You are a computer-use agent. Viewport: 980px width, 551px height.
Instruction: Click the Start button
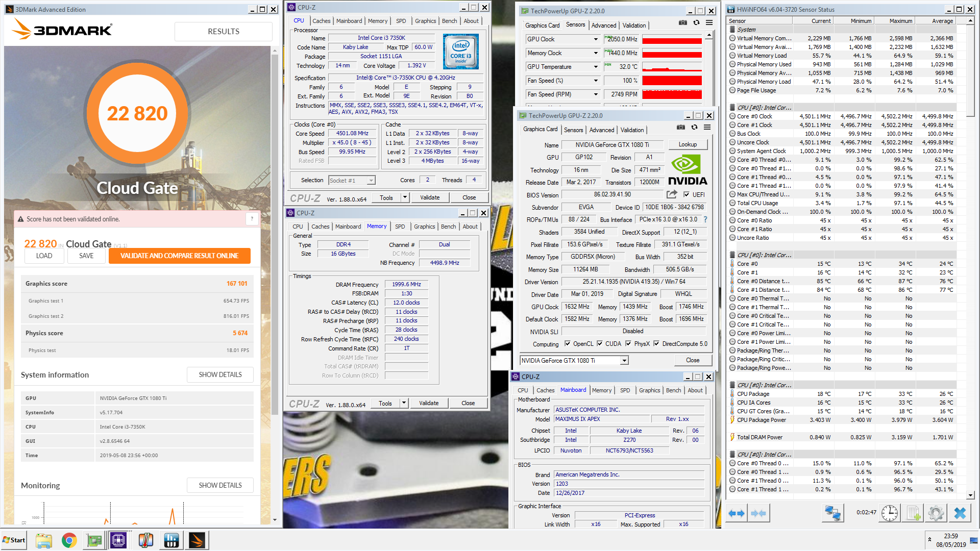pyautogui.click(x=14, y=540)
